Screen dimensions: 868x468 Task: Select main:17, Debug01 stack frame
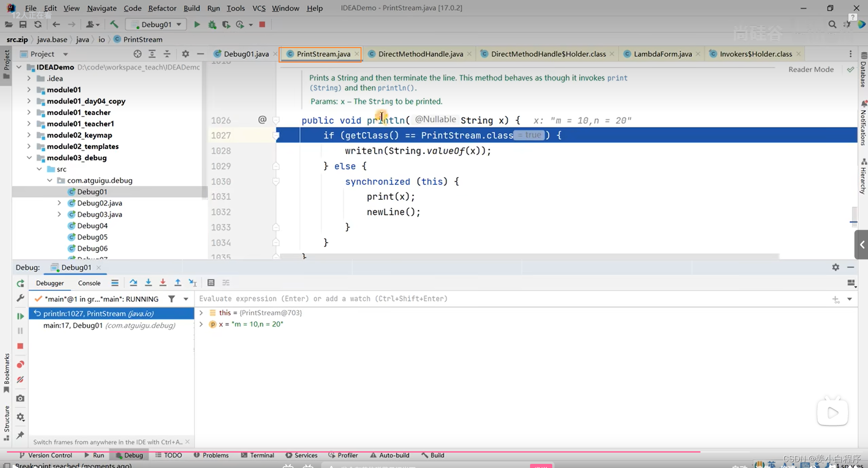click(111, 325)
